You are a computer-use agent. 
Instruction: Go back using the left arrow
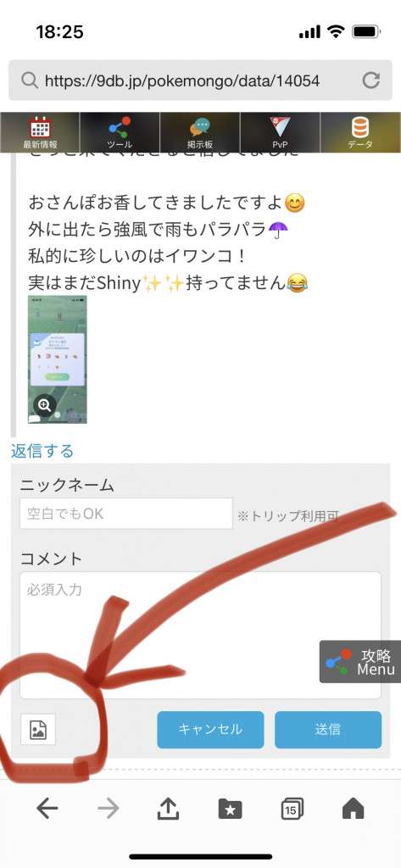click(47, 809)
